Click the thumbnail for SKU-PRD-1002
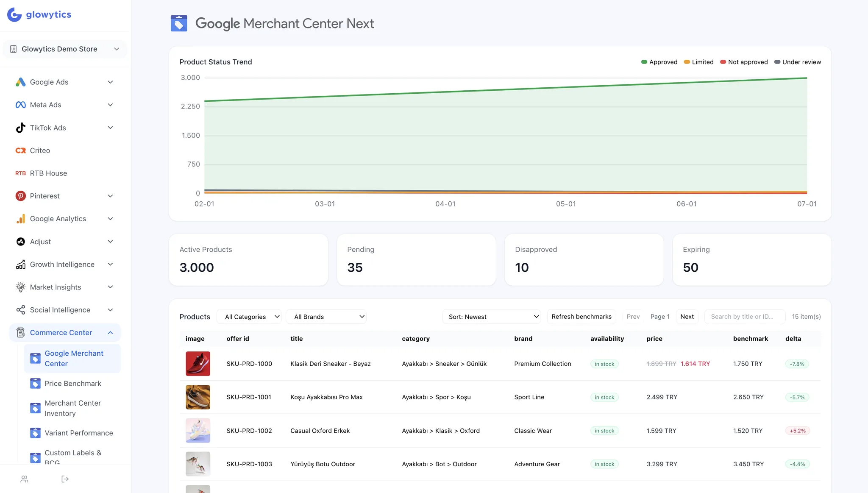 [x=198, y=431]
